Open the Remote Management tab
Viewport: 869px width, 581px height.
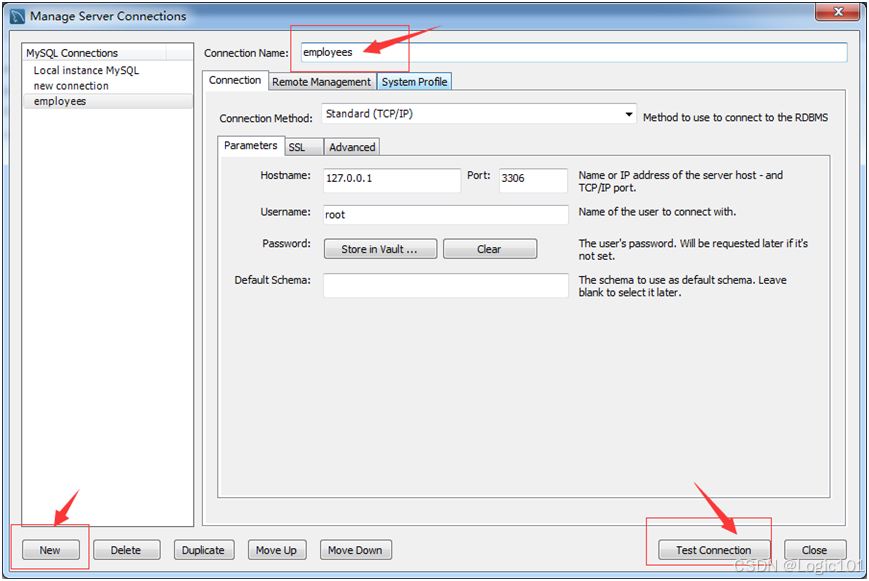(x=321, y=82)
